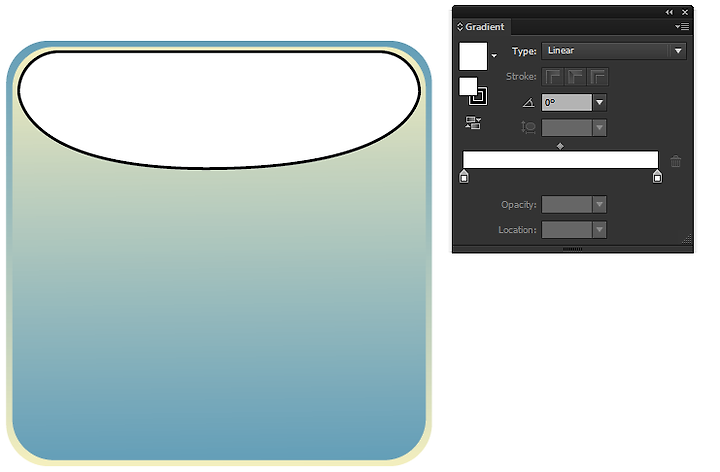This screenshot has width=720, height=472.
Task: Apply gradient across stroke option
Action: coord(598,77)
